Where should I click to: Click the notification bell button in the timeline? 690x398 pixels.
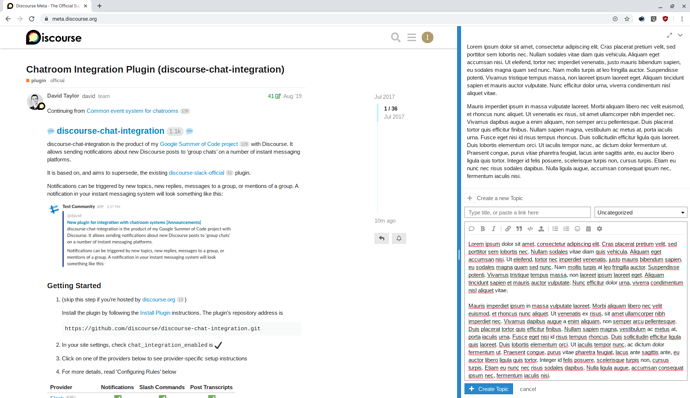[399, 238]
